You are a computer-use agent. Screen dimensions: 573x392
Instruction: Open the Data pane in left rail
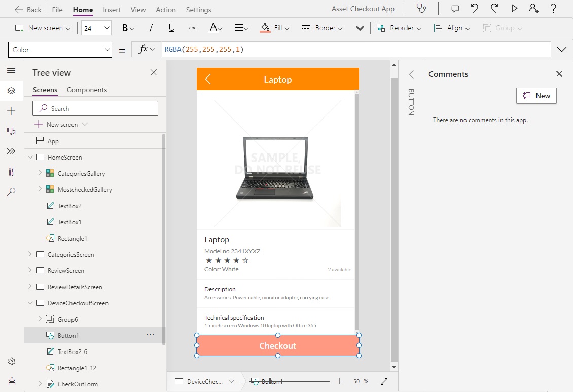coord(12,131)
